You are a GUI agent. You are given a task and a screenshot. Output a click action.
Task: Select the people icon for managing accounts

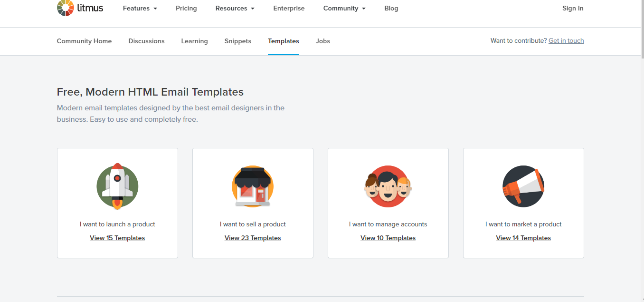(x=388, y=186)
